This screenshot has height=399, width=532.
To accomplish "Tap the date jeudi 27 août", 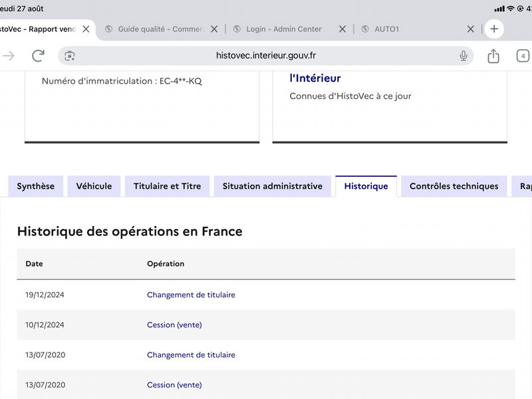I will [22, 9].
